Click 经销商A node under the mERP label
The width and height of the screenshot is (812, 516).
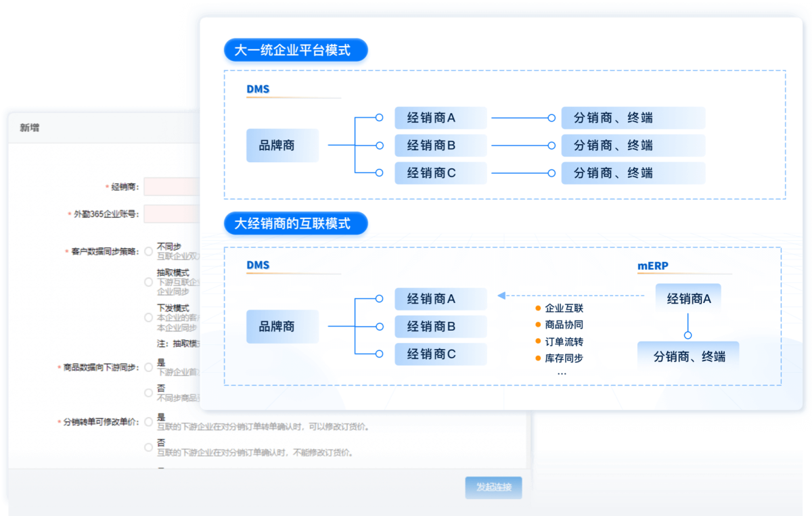click(688, 298)
